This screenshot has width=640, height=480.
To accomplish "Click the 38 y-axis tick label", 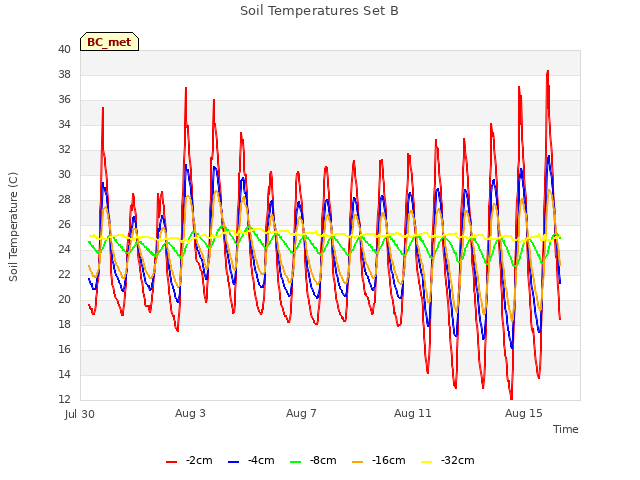I will 64,75.
